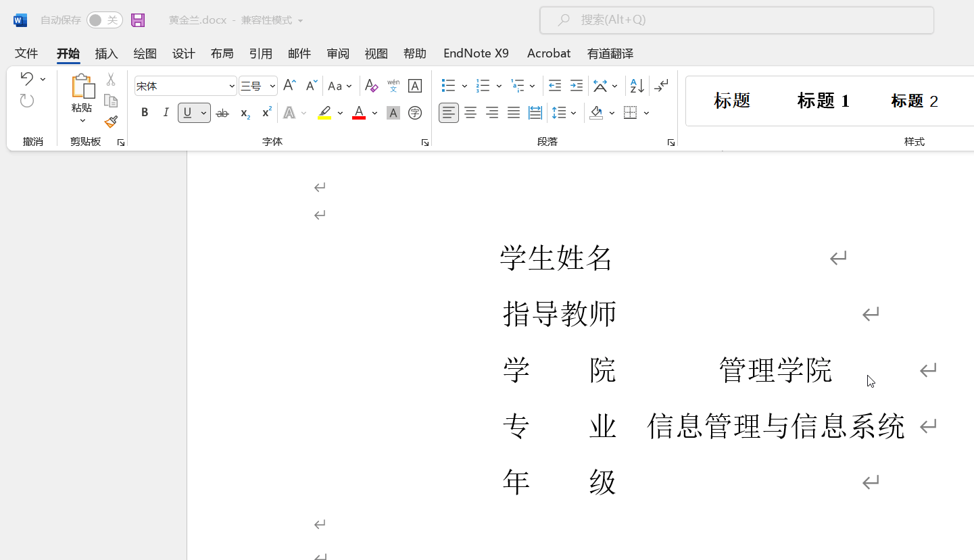Enable center text alignment
This screenshot has height=560, width=974.
click(470, 112)
